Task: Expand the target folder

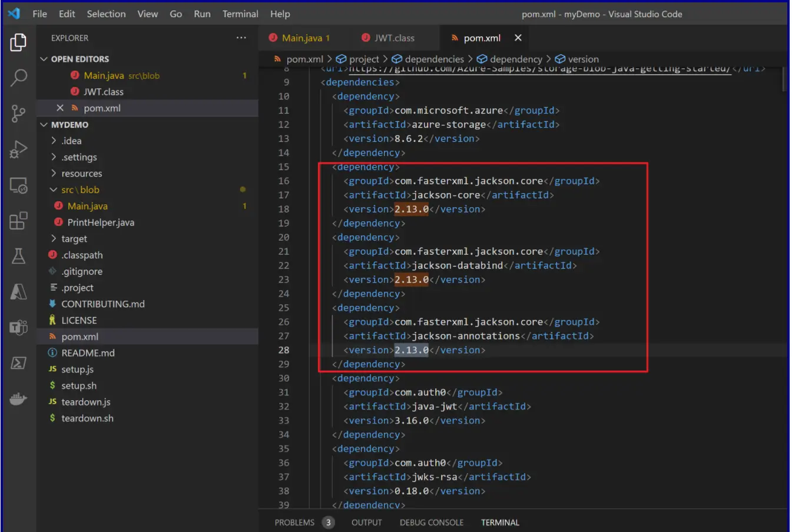Action: [x=54, y=238]
